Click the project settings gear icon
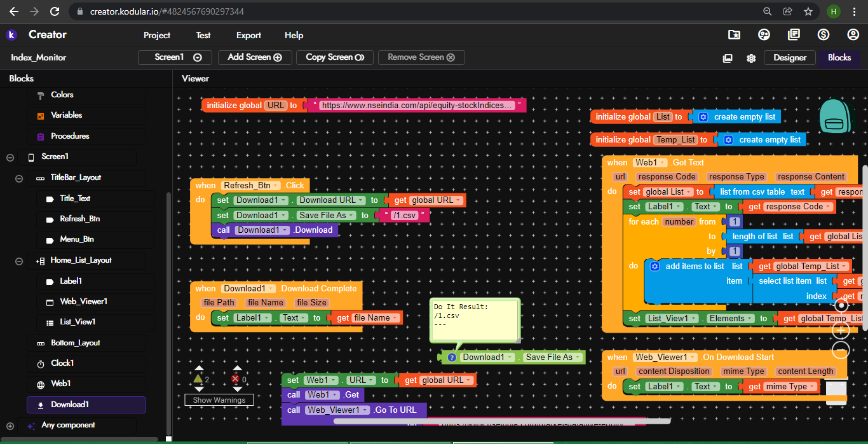This screenshot has width=868, height=444. (751, 58)
